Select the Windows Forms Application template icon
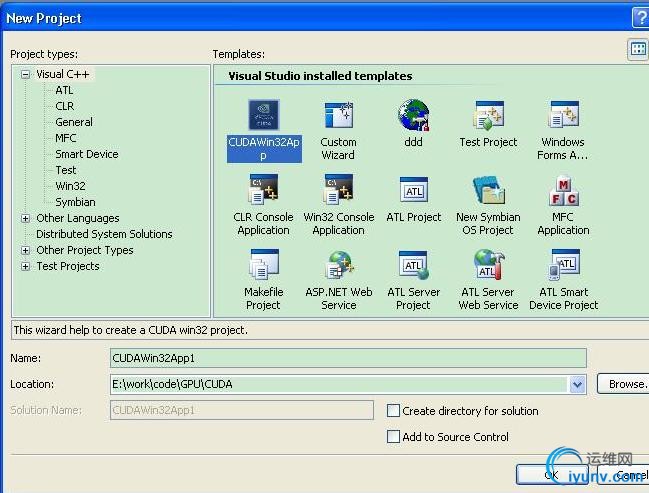 (563, 115)
